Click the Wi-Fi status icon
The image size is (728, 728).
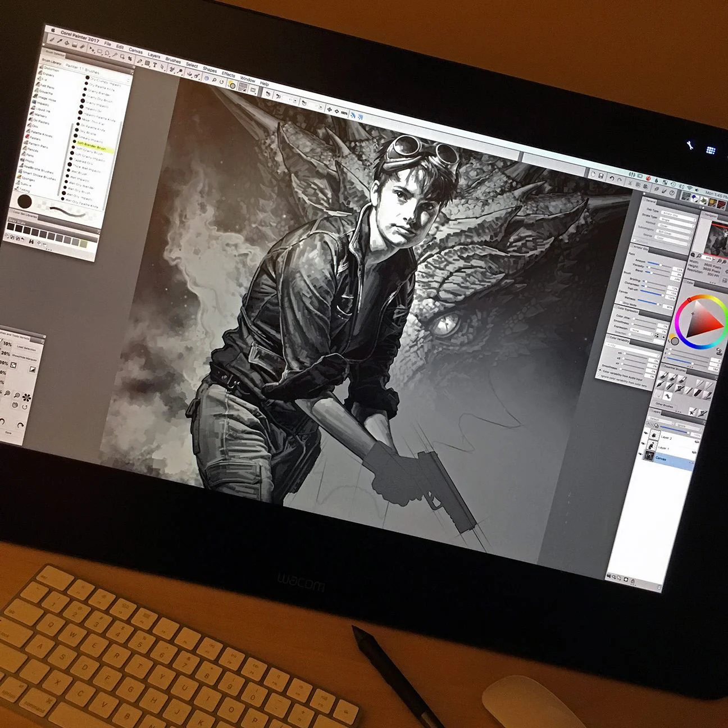(x=690, y=188)
